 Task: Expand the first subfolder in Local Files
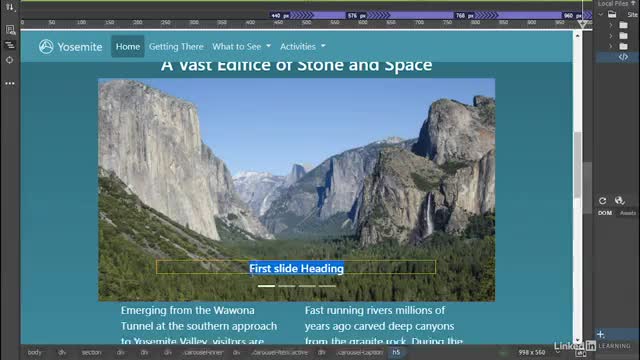point(611,25)
